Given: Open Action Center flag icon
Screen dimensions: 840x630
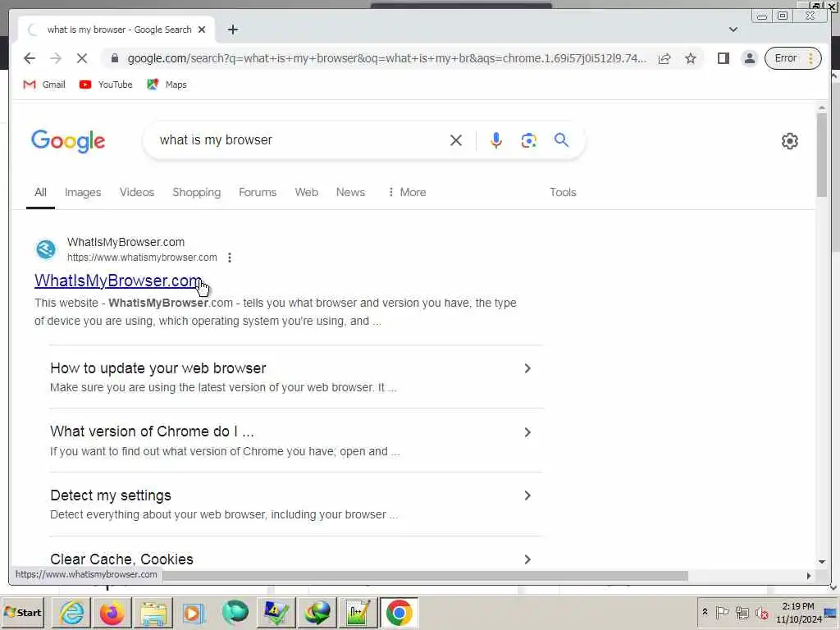Looking at the screenshot, I should (x=722, y=612).
